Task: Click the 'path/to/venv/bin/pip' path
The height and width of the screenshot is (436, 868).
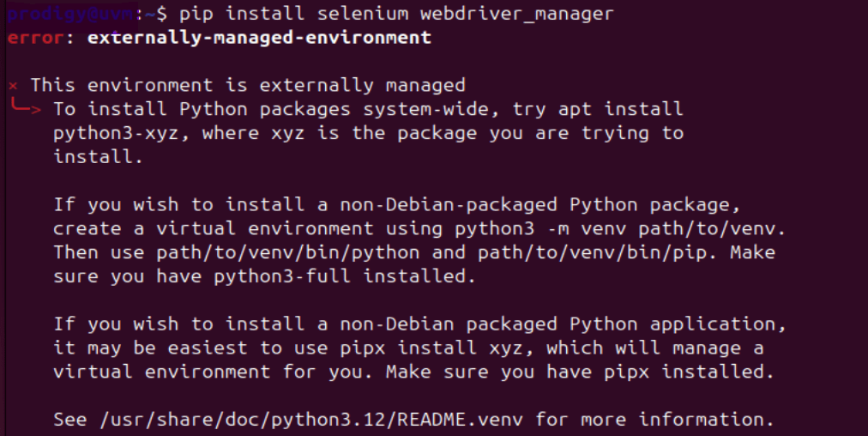Action: coord(593,252)
